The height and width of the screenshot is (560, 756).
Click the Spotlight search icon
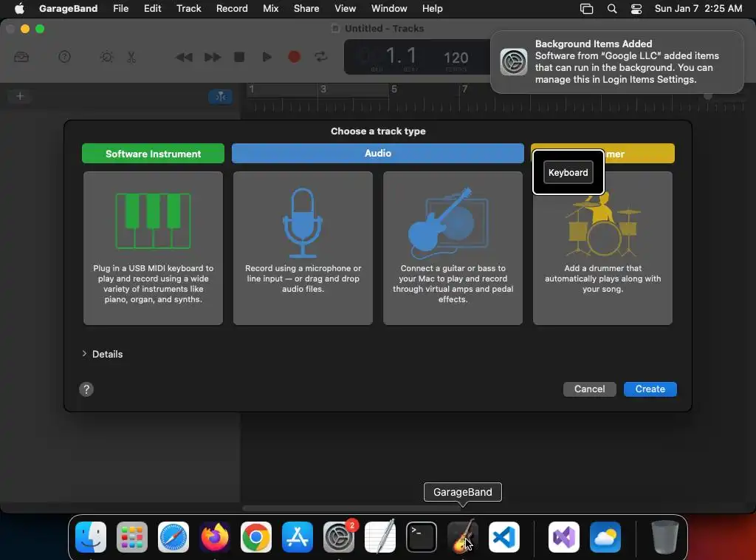point(612,9)
